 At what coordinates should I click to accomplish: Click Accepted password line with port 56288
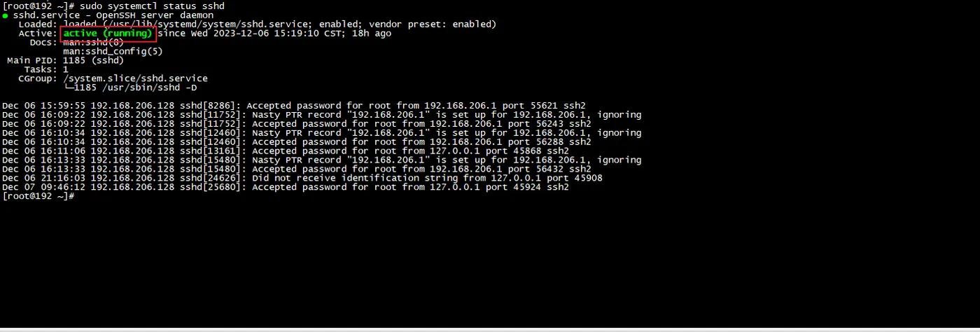pos(297,142)
